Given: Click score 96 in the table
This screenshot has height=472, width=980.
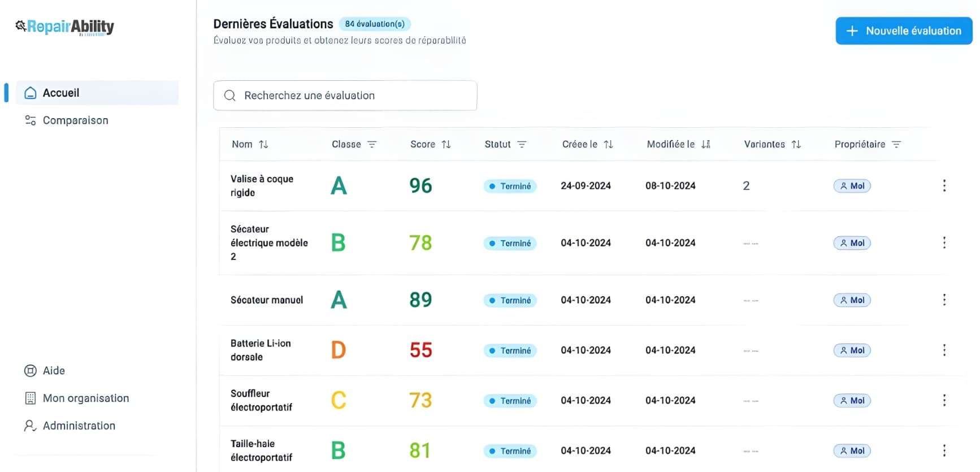Looking at the screenshot, I should pyautogui.click(x=420, y=185).
